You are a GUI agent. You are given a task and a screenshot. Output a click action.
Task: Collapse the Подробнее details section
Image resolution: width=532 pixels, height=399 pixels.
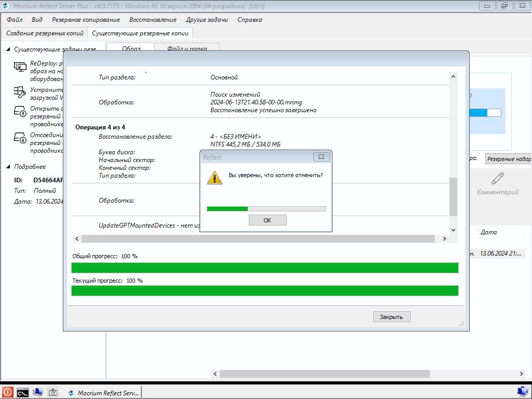[8, 167]
